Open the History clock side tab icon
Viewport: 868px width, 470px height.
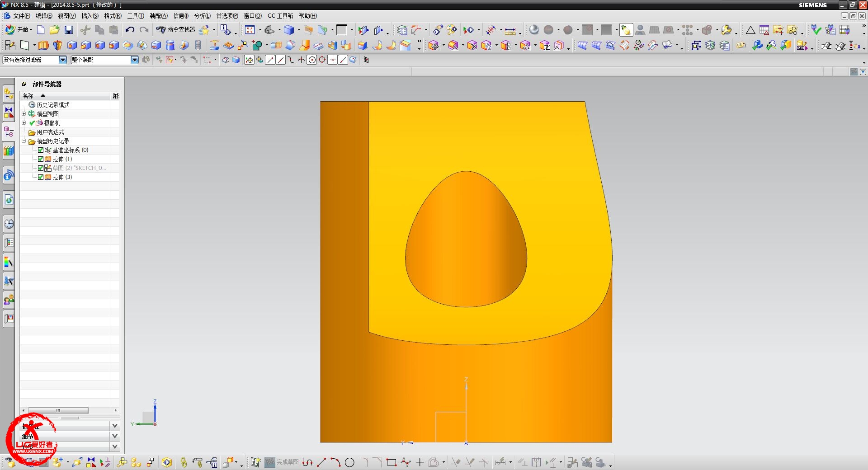tap(9, 224)
